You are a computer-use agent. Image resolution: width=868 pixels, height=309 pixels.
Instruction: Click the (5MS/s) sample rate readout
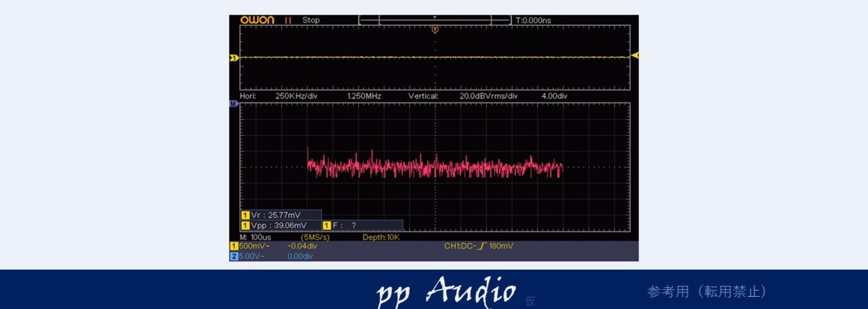point(315,237)
